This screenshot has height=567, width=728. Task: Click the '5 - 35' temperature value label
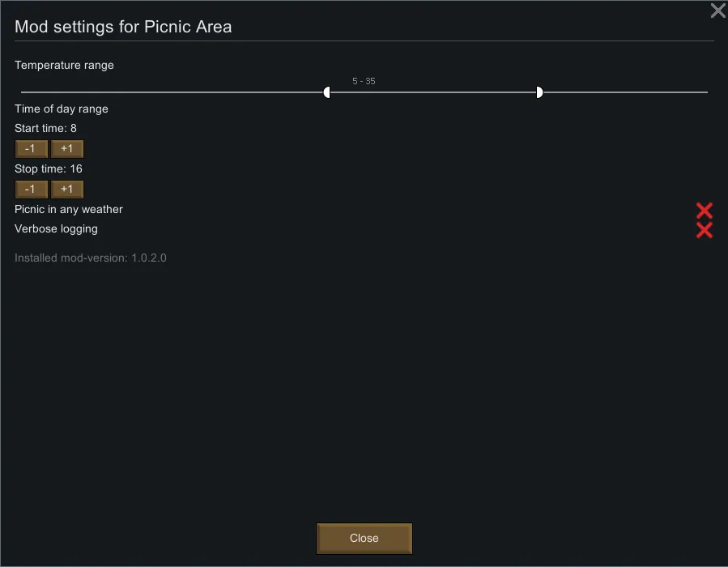click(x=364, y=81)
